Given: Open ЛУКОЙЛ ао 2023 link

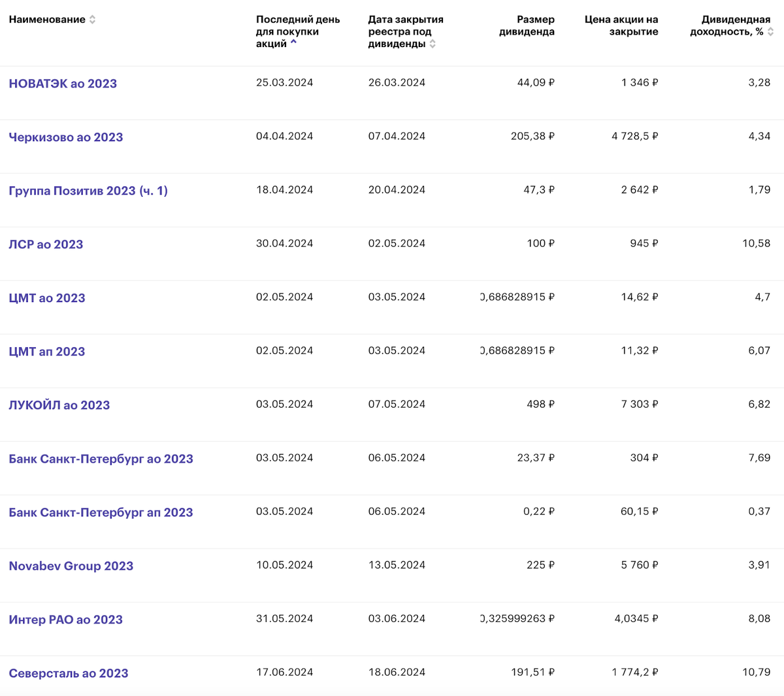Looking at the screenshot, I should [59, 405].
